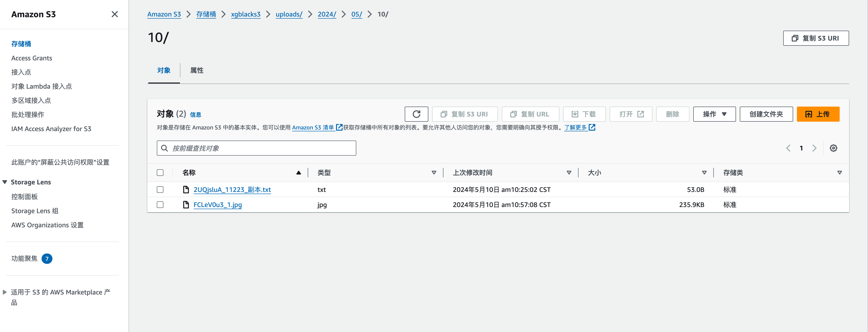Open 多区域接入点 in sidebar

31,100
